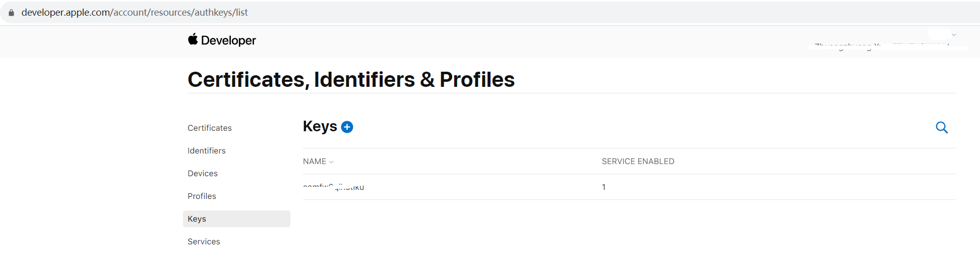The image size is (980, 258).
Task: Select Devices from the sidebar
Action: coord(203,174)
